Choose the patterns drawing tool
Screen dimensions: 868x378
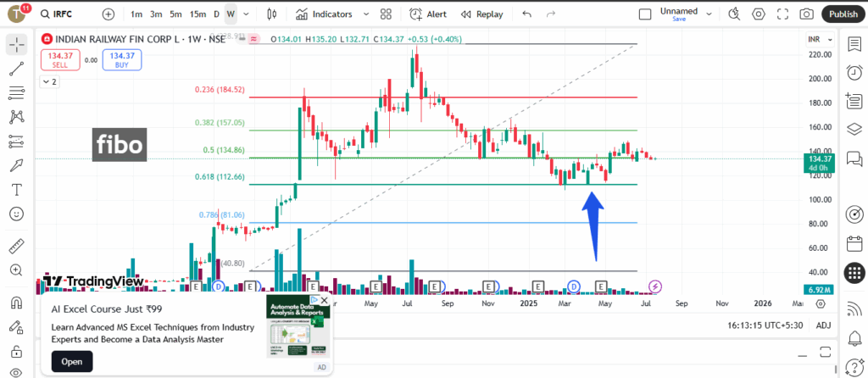[x=17, y=117]
